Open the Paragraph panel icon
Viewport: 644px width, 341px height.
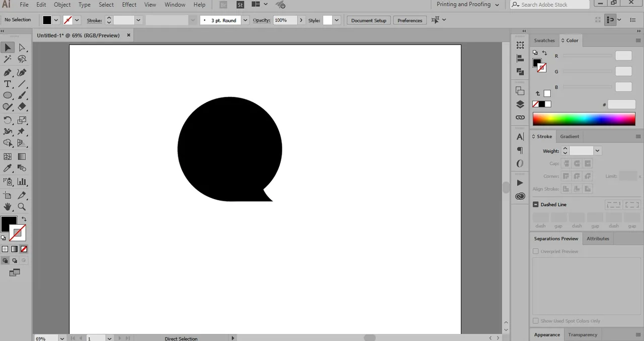point(520,150)
